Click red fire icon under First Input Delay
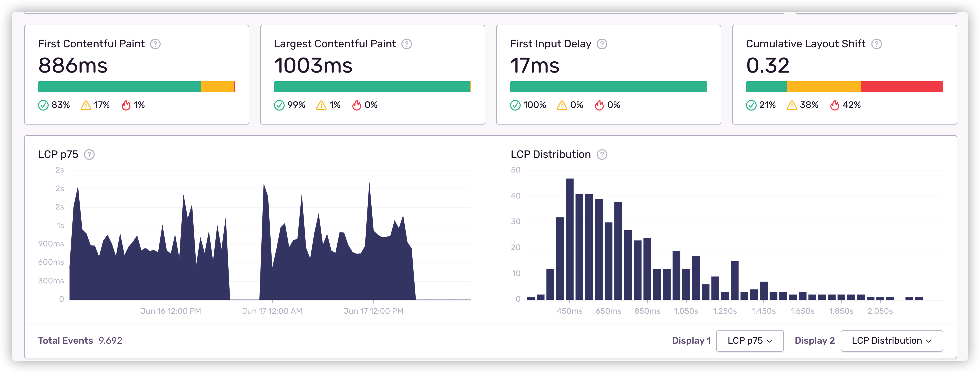980x373 pixels. click(x=599, y=105)
